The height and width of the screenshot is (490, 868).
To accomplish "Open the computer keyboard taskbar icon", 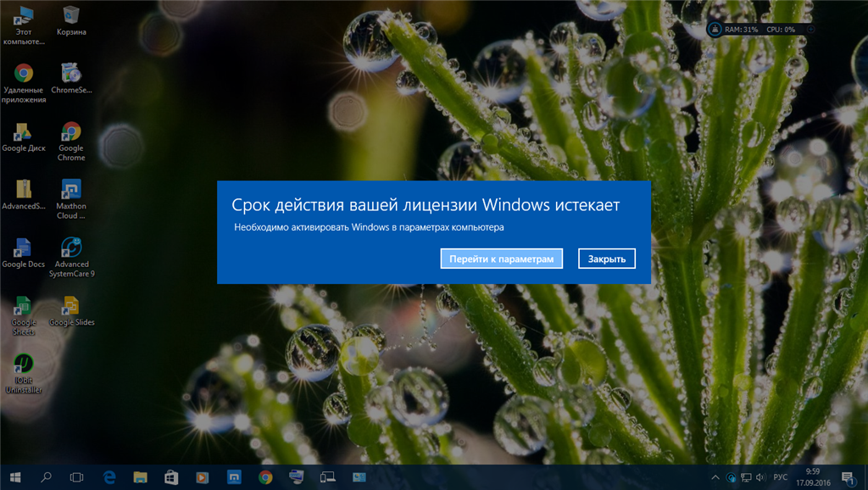I will (x=296, y=476).
